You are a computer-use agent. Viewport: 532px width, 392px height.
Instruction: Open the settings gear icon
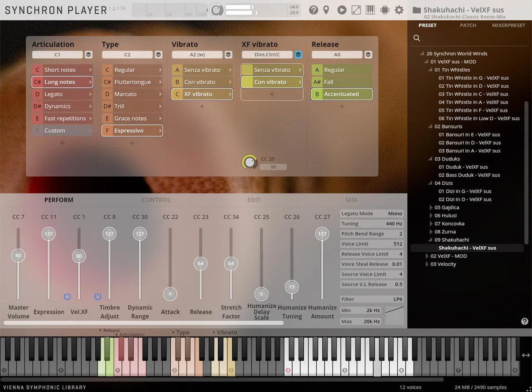tap(399, 10)
